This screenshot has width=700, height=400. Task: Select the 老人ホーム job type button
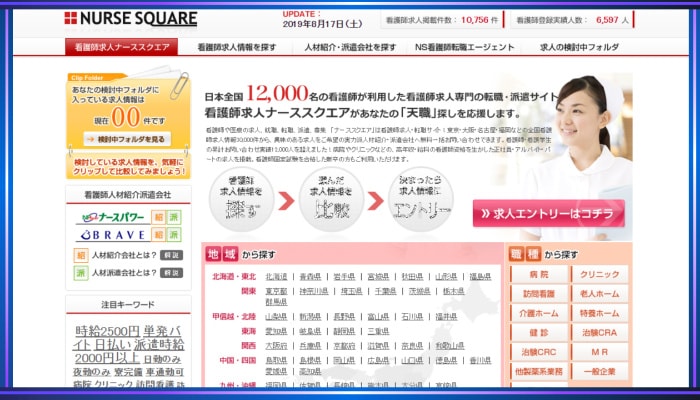[600, 294]
